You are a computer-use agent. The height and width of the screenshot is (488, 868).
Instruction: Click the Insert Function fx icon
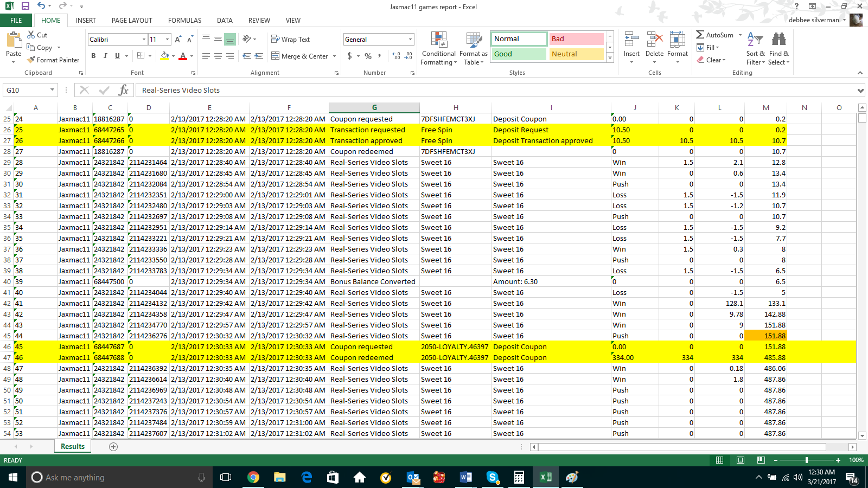pos(123,90)
